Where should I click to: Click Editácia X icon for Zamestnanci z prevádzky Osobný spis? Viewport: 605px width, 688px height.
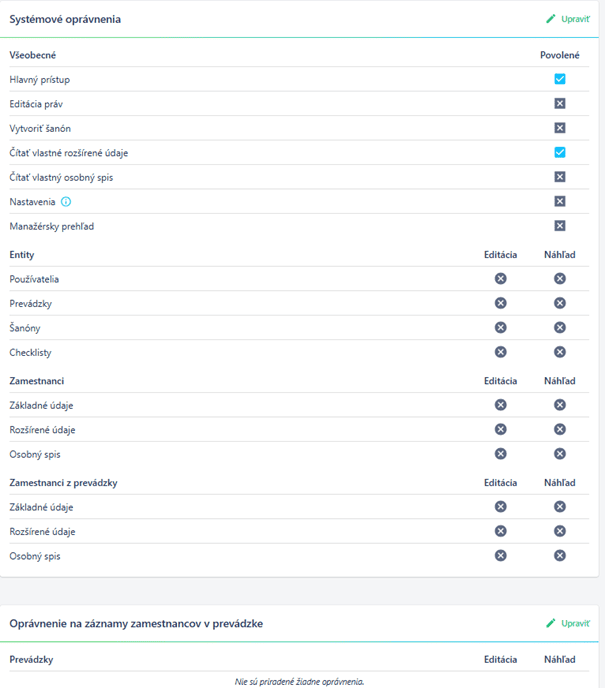pyautogui.click(x=501, y=556)
